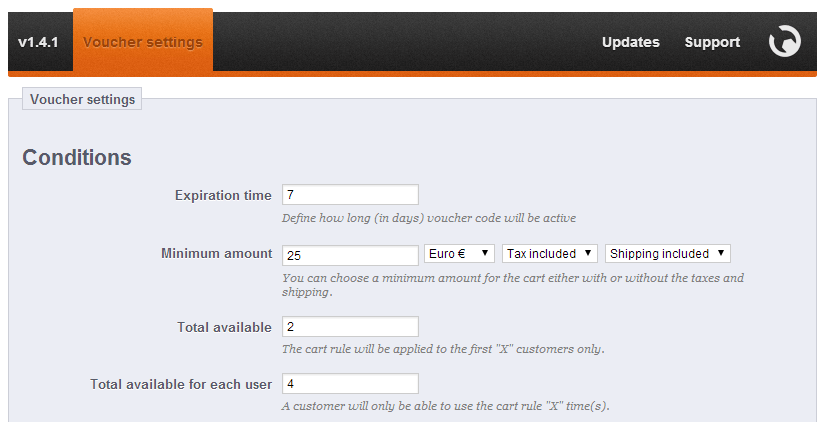The height and width of the screenshot is (422, 826).
Task: Focus the Expiration time input field
Action: point(350,195)
